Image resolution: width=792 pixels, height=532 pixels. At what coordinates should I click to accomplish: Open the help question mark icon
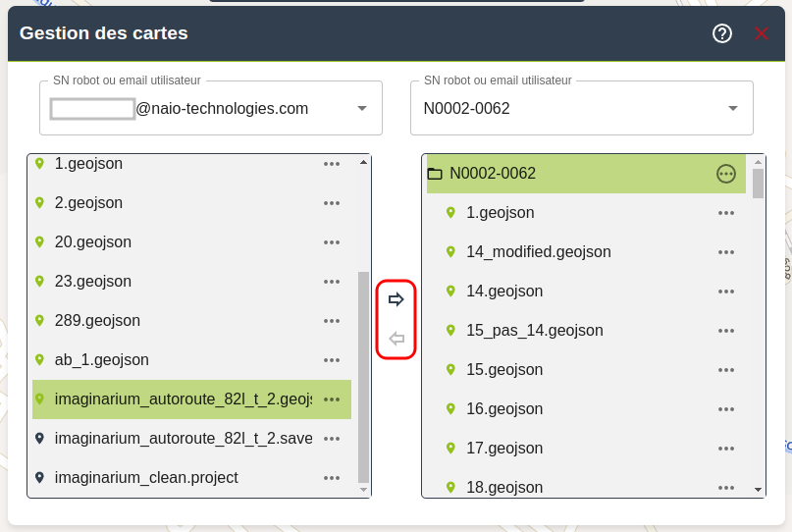(x=722, y=33)
